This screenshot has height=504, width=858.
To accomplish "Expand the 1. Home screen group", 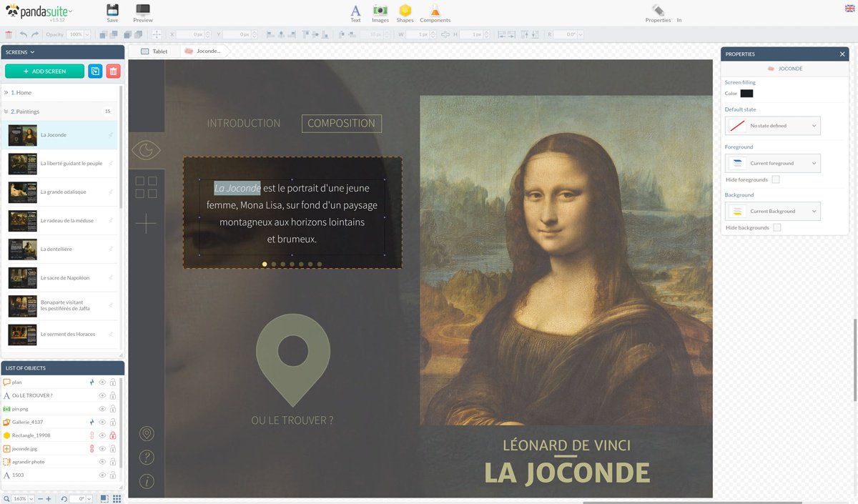I will click(6, 93).
